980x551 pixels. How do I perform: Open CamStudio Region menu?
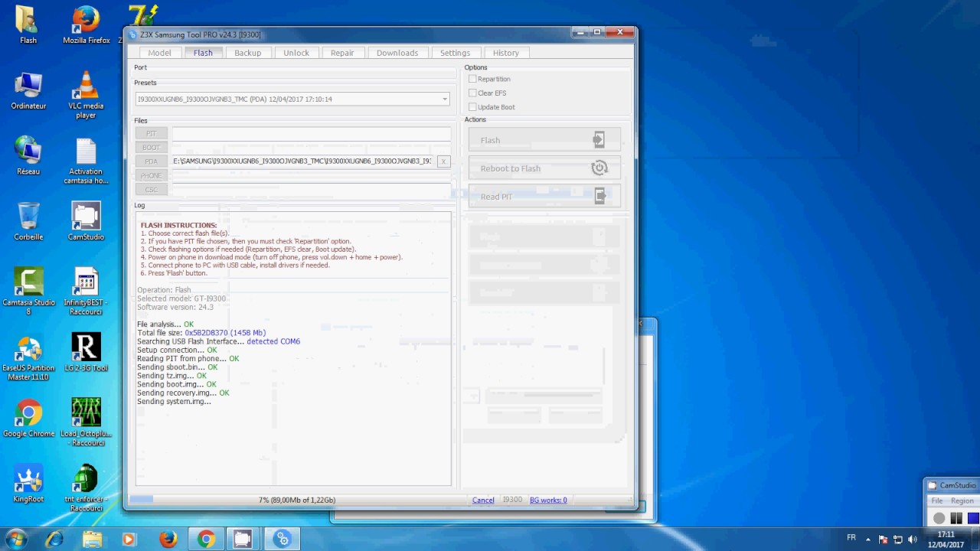pos(962,500)
